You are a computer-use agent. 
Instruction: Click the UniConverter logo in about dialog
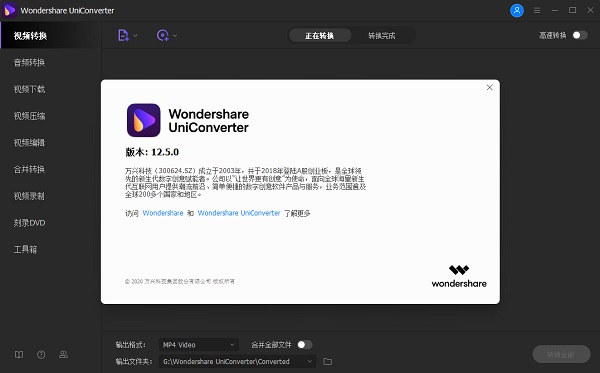pos(143,120)
